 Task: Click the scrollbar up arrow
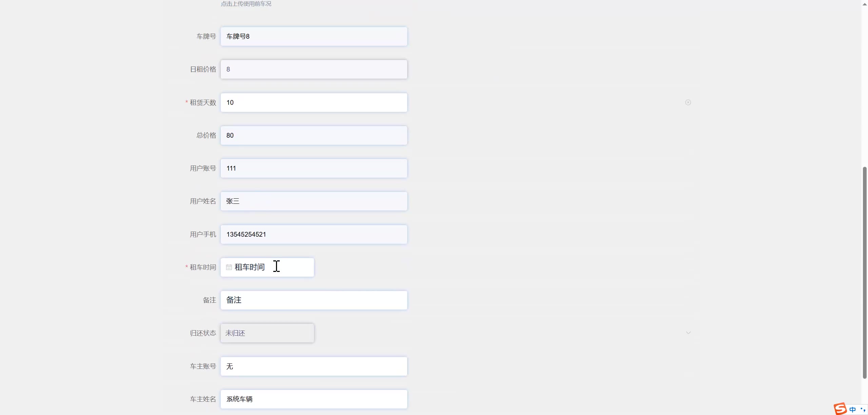pyautogui.click(x=865, y=4)
